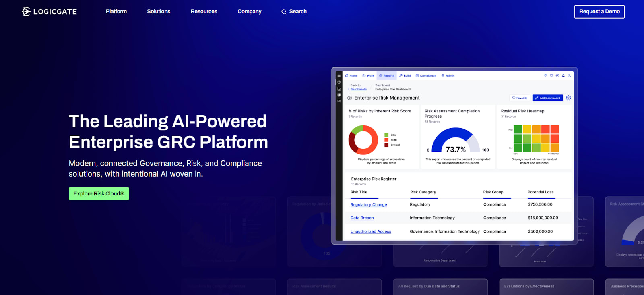The height and width of the screenshot is (295, 644).
Task: Open the Platform menu
Action: (x=116, y=12)
